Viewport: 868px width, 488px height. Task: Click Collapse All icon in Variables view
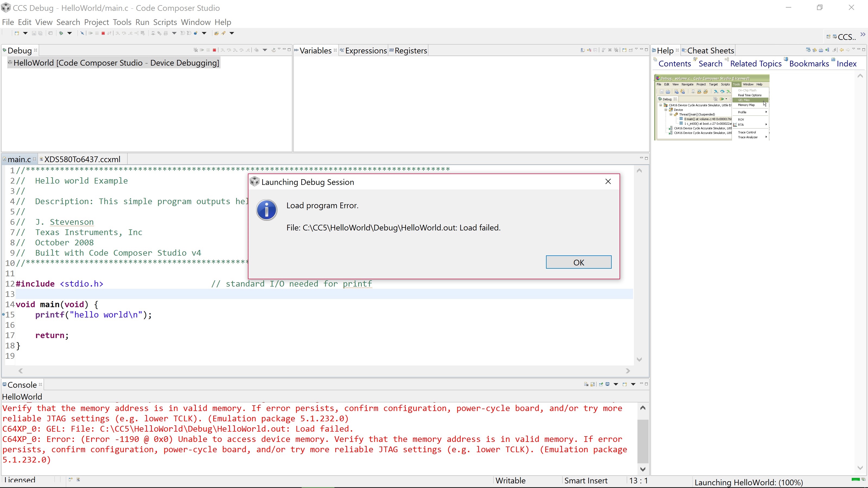(x=595, y=50)
